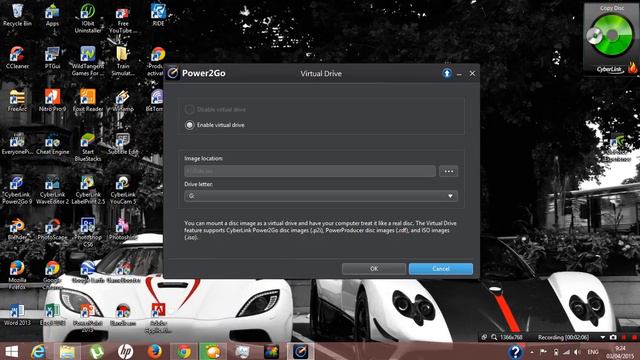
Task: Open recorder toolbar dropdown arrow
Action: (602, 337)
